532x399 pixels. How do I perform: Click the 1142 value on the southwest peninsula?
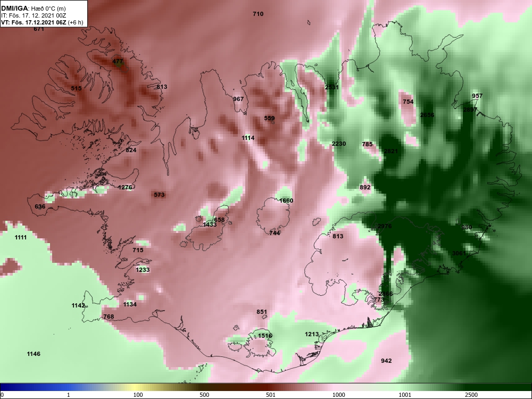78,306
